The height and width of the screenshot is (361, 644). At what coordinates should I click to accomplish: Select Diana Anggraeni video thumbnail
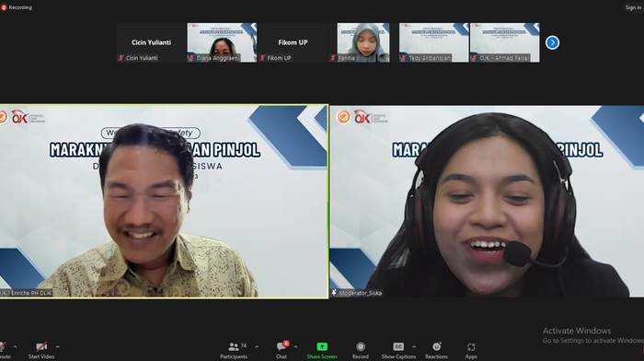[222, 42]
